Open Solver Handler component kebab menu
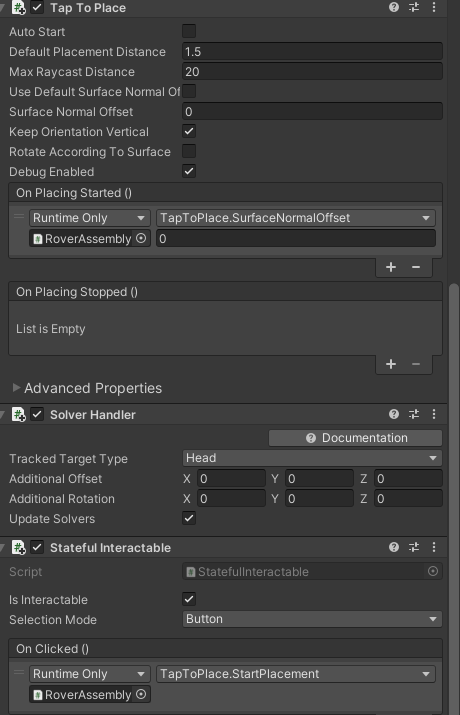The width and height of the screenshot is (460, 715). tap(434, 414)
